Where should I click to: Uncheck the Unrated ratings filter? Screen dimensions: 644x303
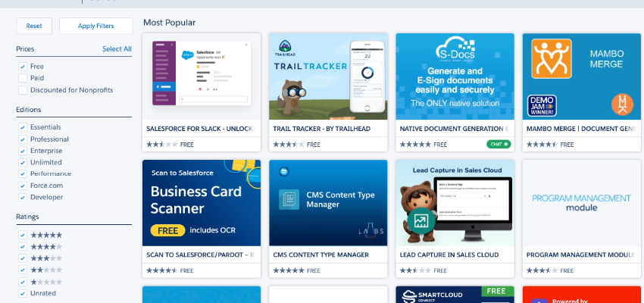coord(23,293)
